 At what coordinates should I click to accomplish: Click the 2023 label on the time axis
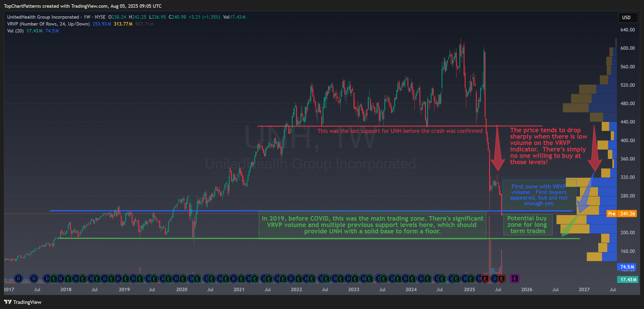pyautogui.click(x=354, y=290)
